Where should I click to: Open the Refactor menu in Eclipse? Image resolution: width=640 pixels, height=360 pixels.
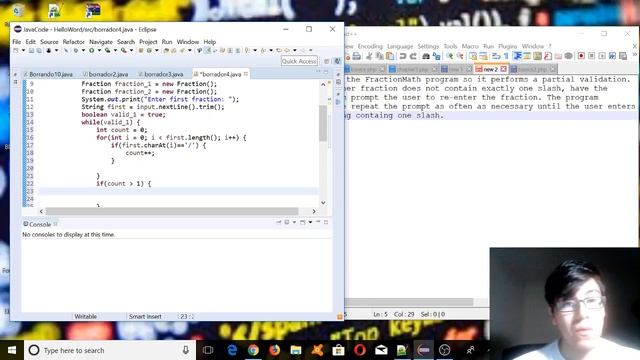(73, 42)
